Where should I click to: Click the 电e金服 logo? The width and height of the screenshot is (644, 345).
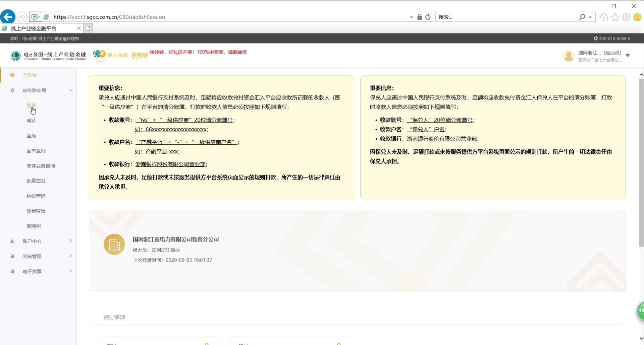[48, 56]
